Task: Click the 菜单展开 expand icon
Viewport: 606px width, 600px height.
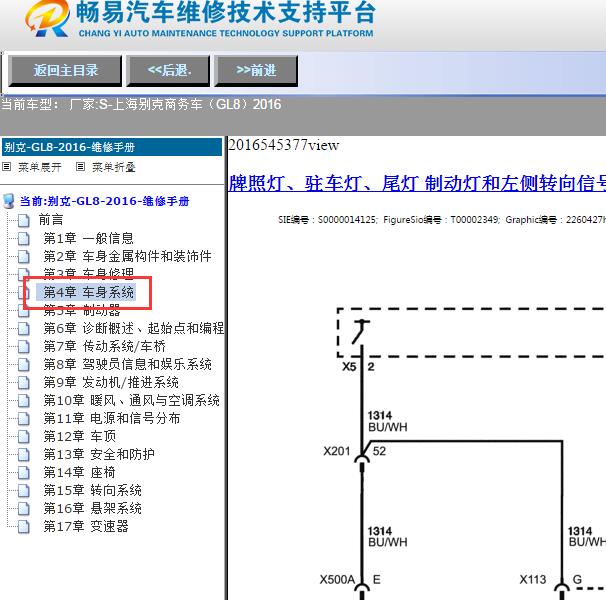Action: (7, 167)
